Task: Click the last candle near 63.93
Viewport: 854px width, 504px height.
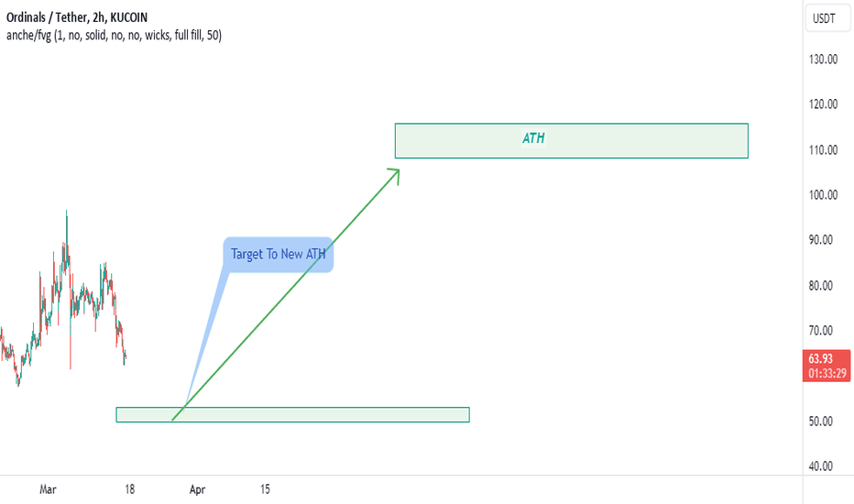Action: pos(126,356)
